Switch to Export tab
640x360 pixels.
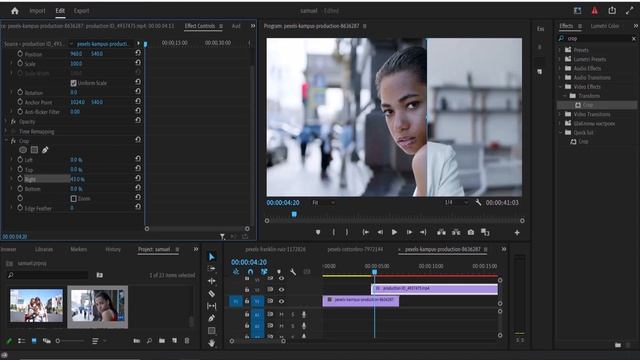81,11
